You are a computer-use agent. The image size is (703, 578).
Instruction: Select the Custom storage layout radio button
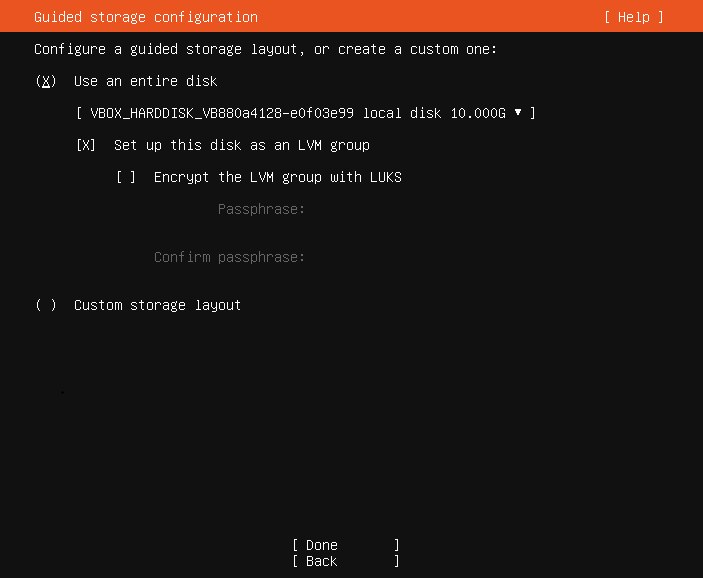(x=46, y=305)
